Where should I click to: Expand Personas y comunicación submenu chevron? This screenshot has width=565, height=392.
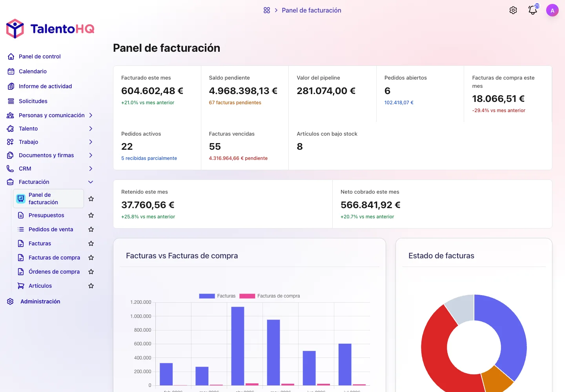pos(91,115)
